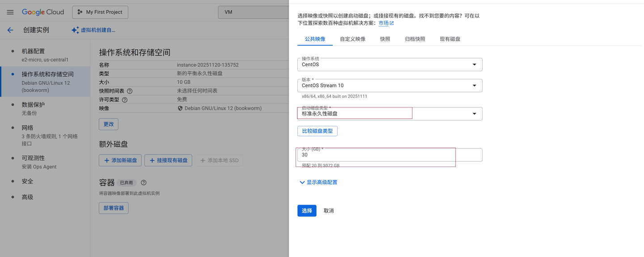Click the VM search field
The width and height of the screenshot is (644, 257).
pos(254,12)
